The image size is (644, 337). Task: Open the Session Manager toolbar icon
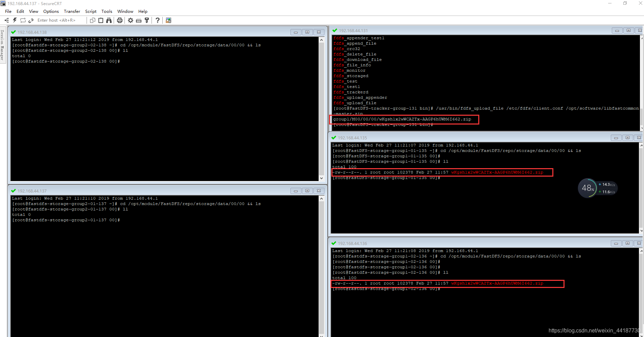pyautogui.click(x=7, y=20)
